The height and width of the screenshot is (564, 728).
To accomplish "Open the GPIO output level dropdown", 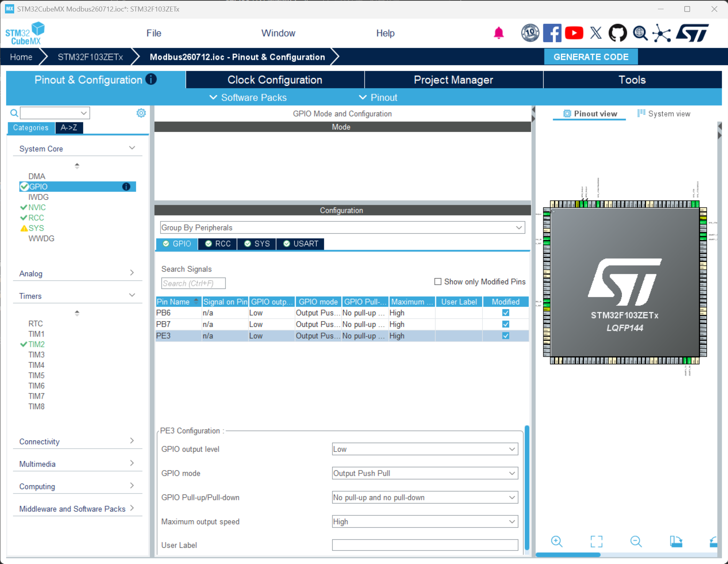I will point(425,449).
